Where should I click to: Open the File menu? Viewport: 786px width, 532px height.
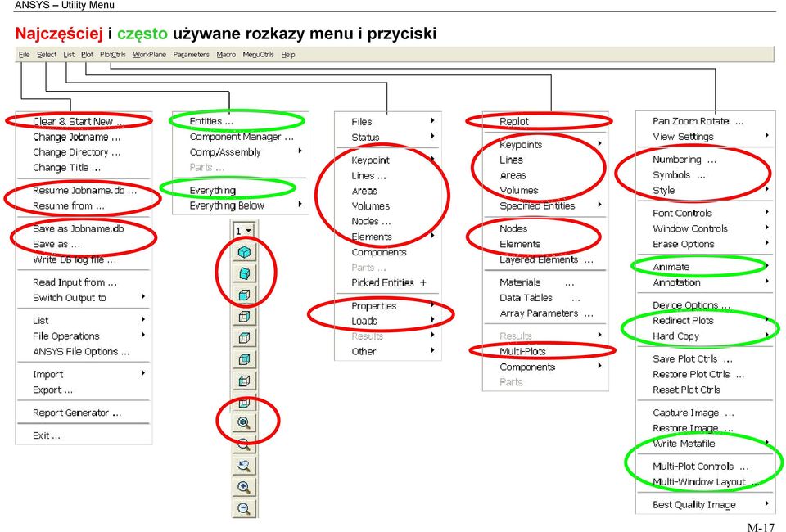point(24,55)
